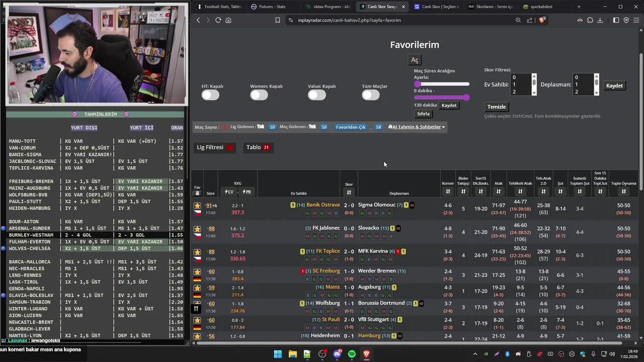Click the 130 dakika maximum slider handle
Image resolution: width=644 pixels, height=362 pixels.
pos(467,97)
